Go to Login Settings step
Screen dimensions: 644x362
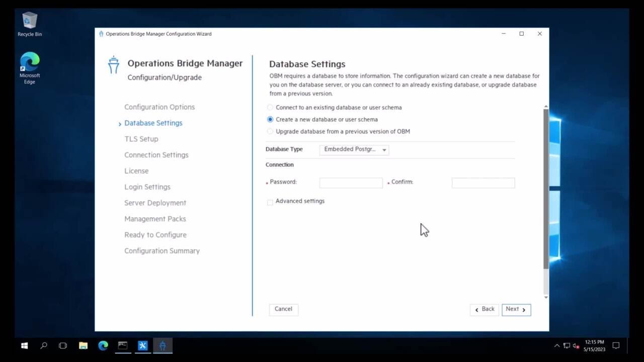click(x=147, y=187)
